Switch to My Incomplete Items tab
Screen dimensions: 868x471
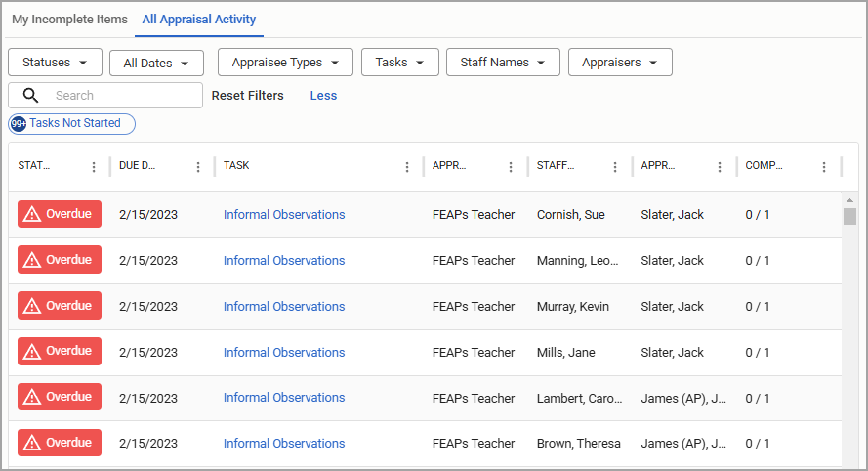click(x=69, y=20)
